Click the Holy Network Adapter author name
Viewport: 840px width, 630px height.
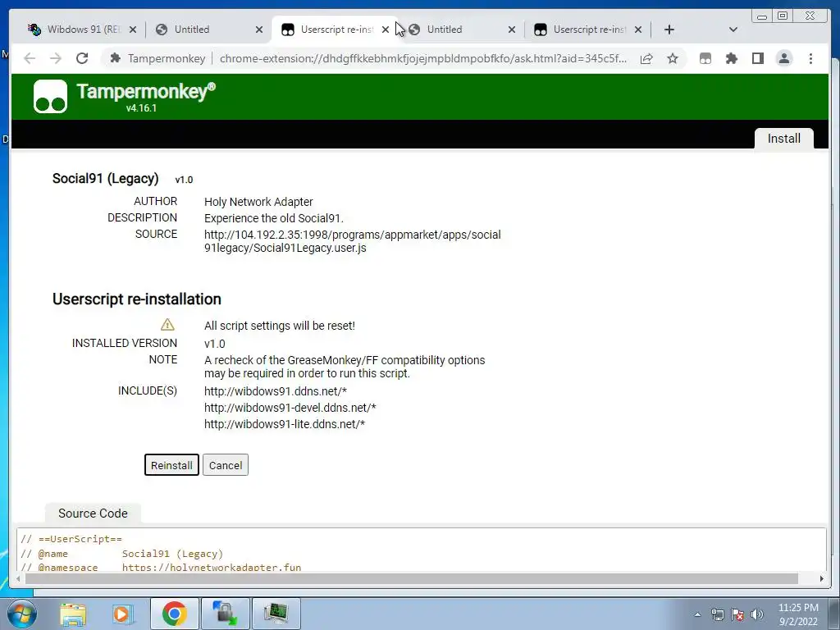pos(258,202)
